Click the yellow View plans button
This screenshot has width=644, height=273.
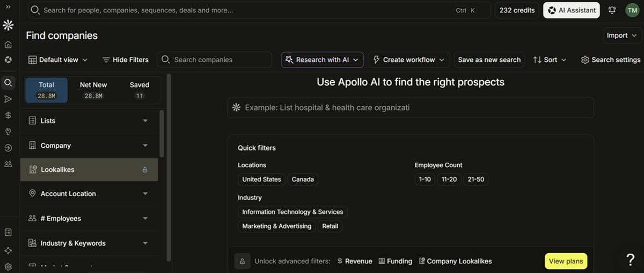coord(566,261)
